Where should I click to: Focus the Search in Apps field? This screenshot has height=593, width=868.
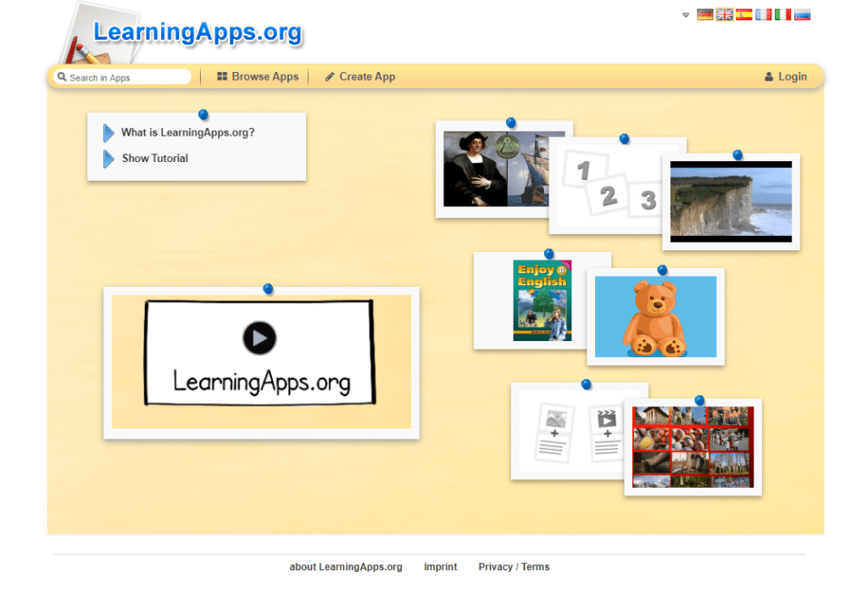[122, 77]
